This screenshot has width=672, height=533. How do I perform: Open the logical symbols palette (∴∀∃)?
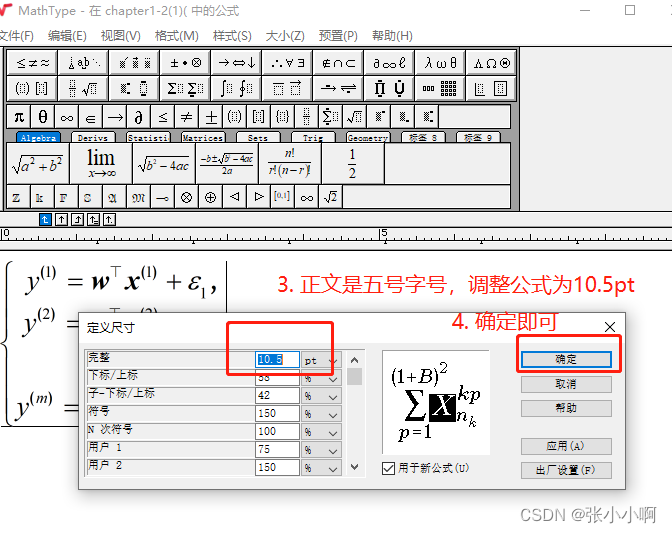tap(287, 63)
